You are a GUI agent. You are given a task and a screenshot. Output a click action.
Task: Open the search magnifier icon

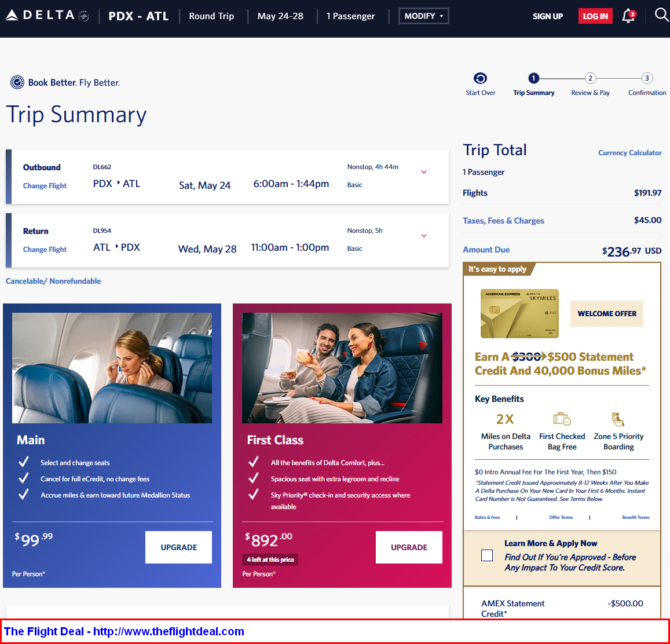pyautogui.click(x=661, y=15)
